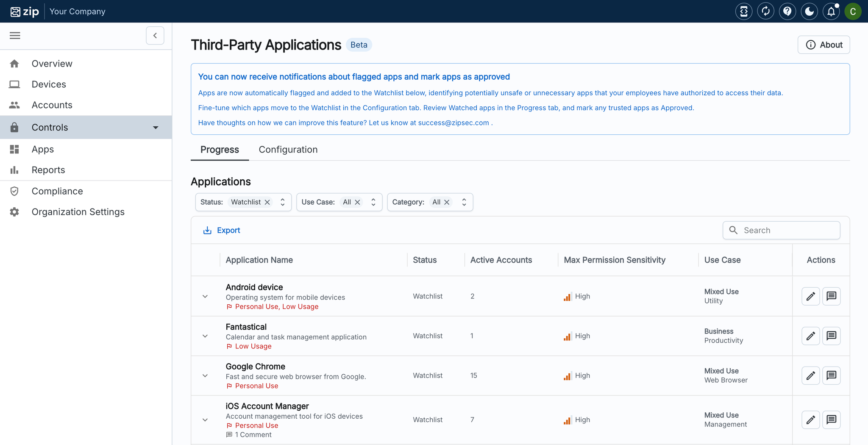The height and width of the screenshot is (445, 868).
Task: Expand the Android device row
Action: (205, 296)
